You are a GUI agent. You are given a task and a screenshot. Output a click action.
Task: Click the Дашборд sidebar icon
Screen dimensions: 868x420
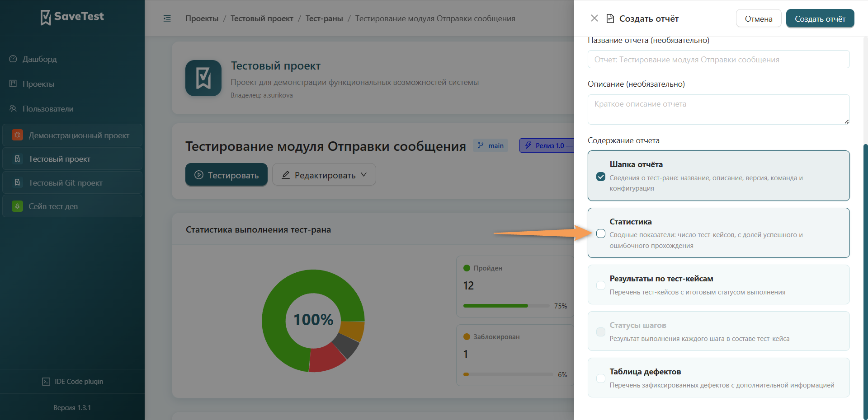tap(13, 59)
